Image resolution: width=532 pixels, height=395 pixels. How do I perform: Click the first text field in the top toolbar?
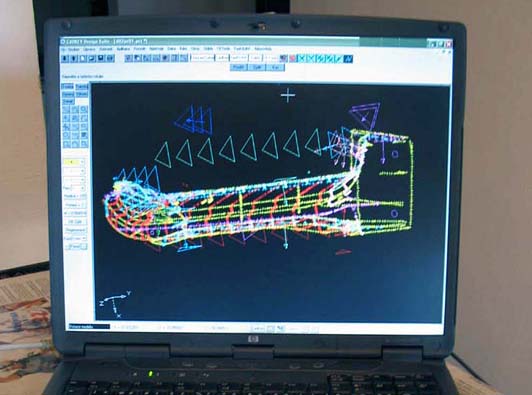[203, 58]
